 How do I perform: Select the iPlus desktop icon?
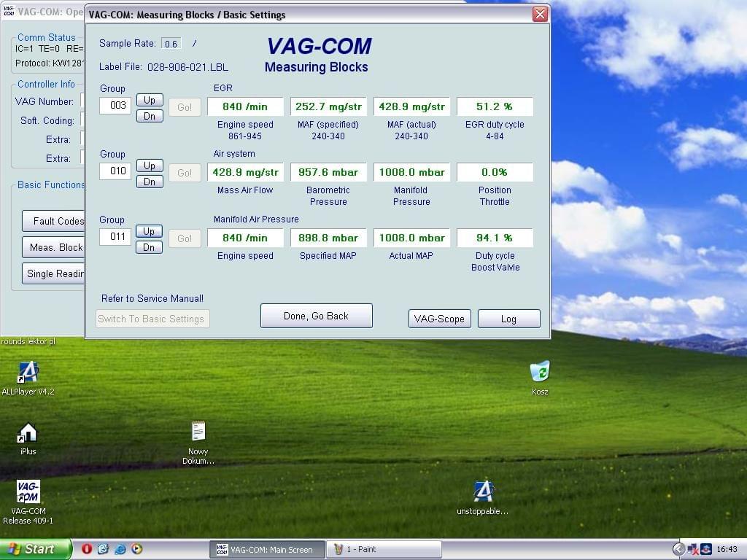(x=28, y=438)
